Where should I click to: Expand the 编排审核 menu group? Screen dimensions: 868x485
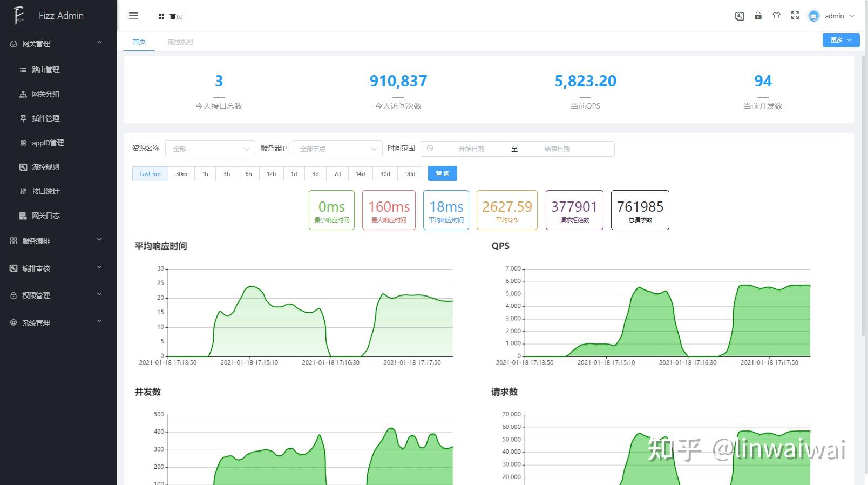tap(58, 268)
